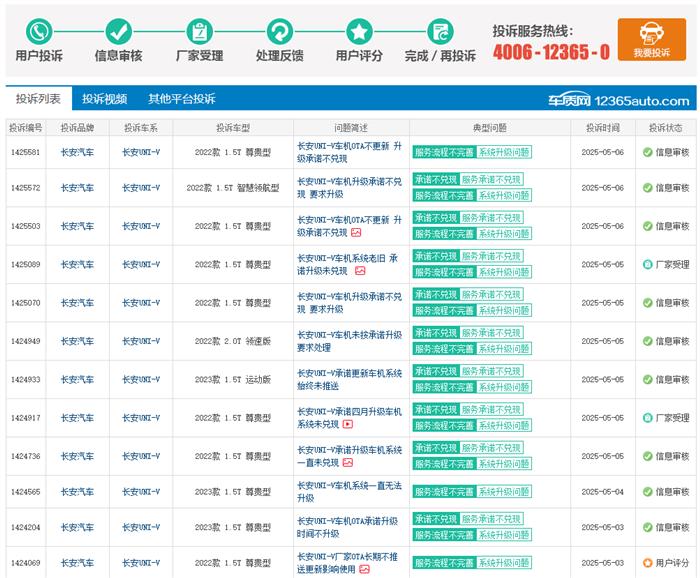Click 服务承诺不兑现 tag in row 1425503
Image resolution: width=700 pixels, height=578 pixels.
491,218
